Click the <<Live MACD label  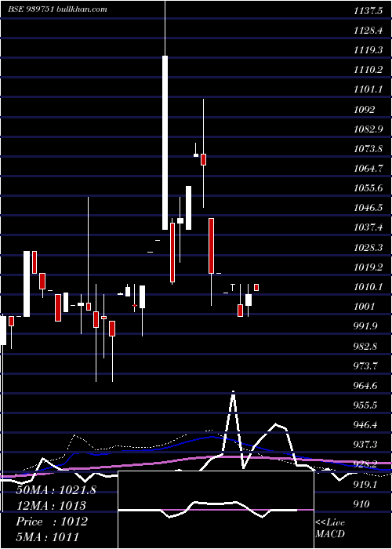330,528
